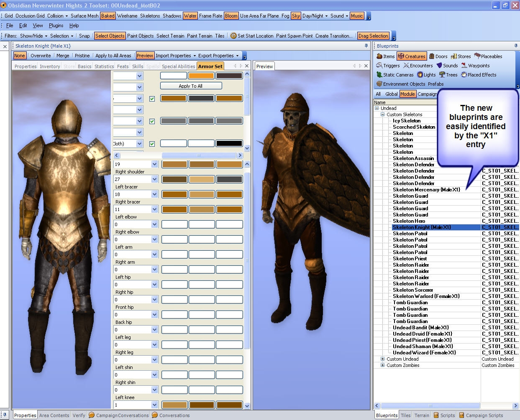This screenshot has width=520, height=420.
Task: Uncheck the checkbox beside the Cloth row
Action: coord(152,144)
